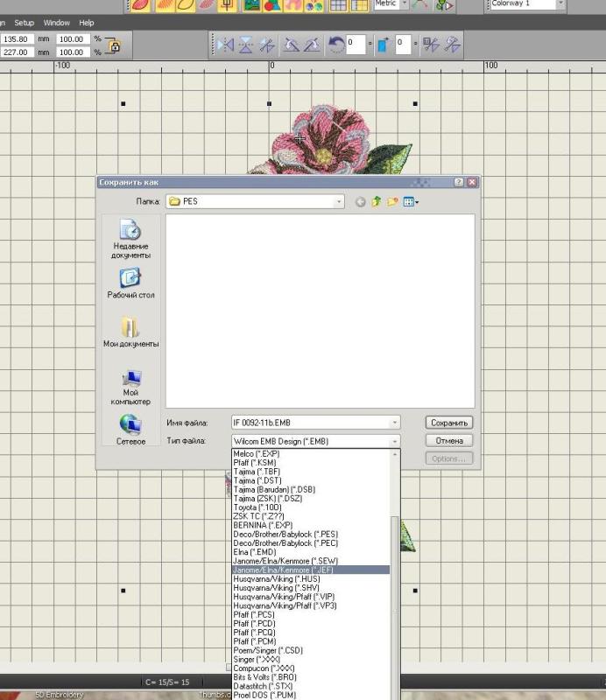Open Recent Documents (Недавние документы) shortcut
Viewport: 606px width, 700px height.
coord(130,238)
